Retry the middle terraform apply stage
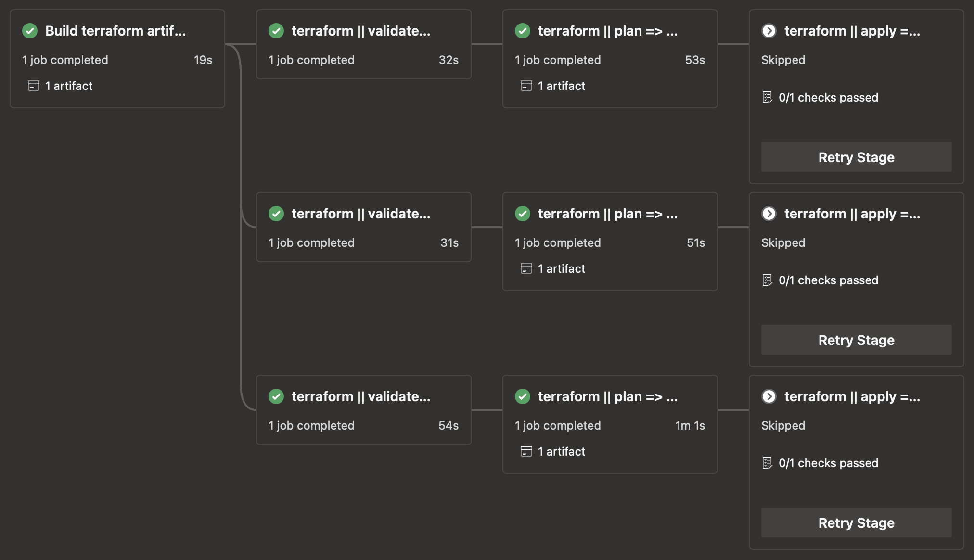Screen dimensions: 974x560 pyautogui.click(x=856, y=340)
